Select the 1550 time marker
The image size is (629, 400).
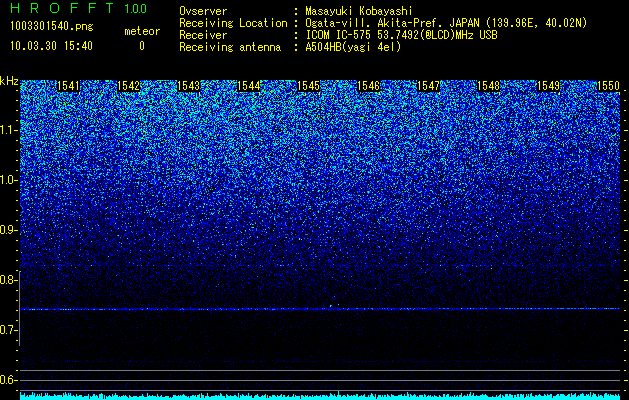609,86
